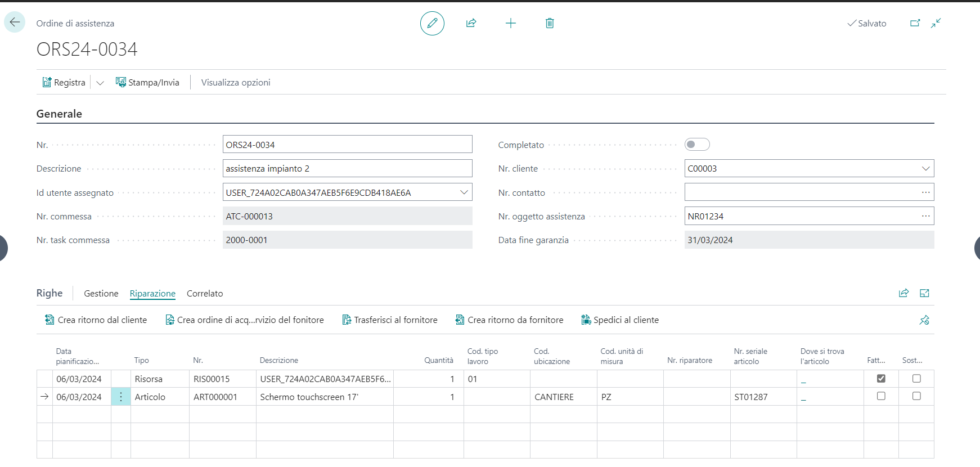980x467 pixels.
Task: Toggle the Completato switch
Action: pos(697,145)
